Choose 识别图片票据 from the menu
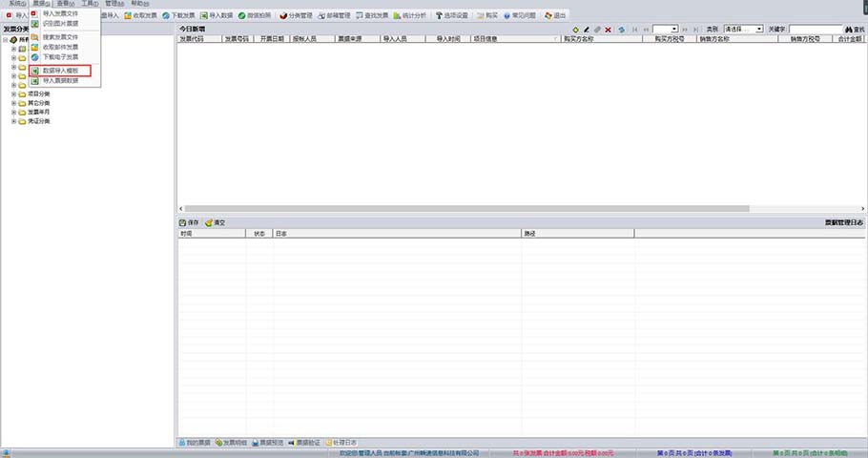 (60, 23)
